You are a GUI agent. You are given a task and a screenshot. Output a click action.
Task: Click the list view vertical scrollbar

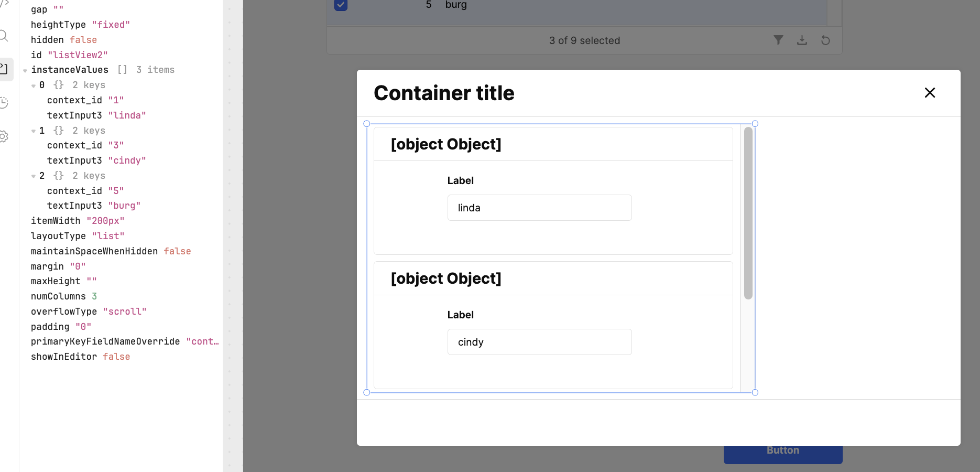tap(748, 213)
